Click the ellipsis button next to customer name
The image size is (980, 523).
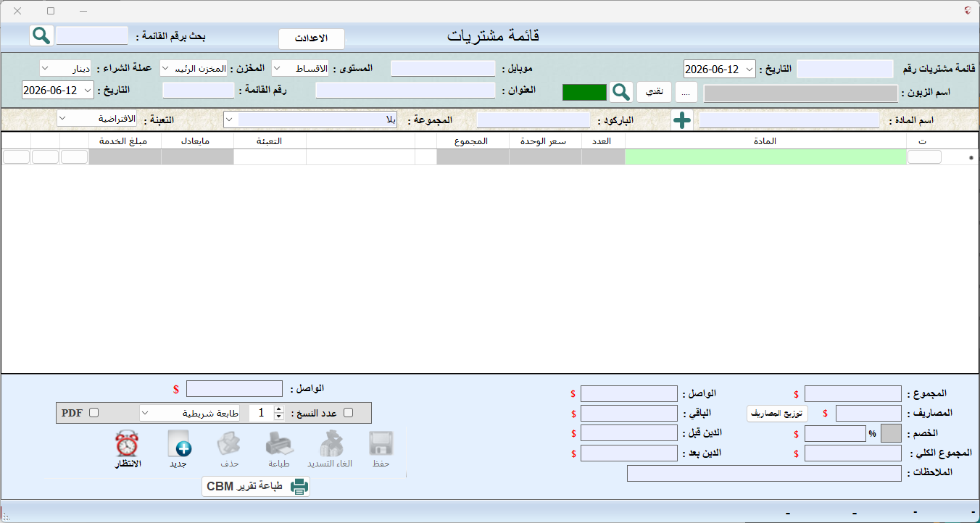[x=686, y=92]
